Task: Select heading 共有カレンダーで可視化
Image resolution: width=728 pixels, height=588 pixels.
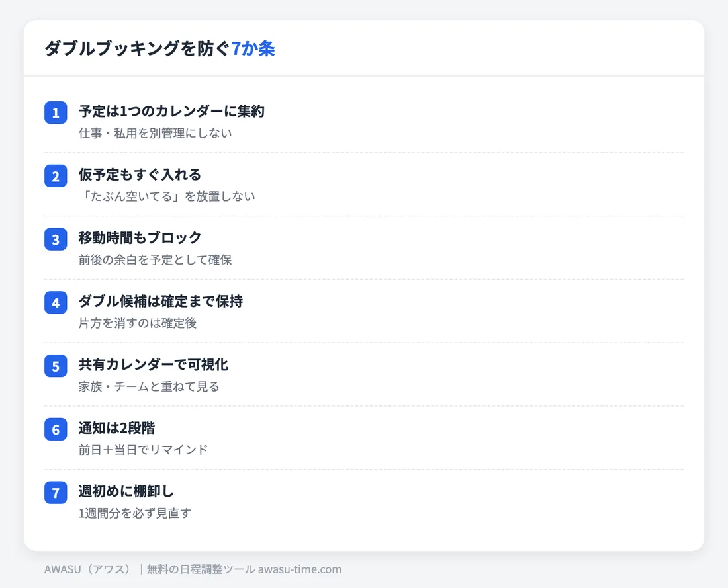Action: 154,364
